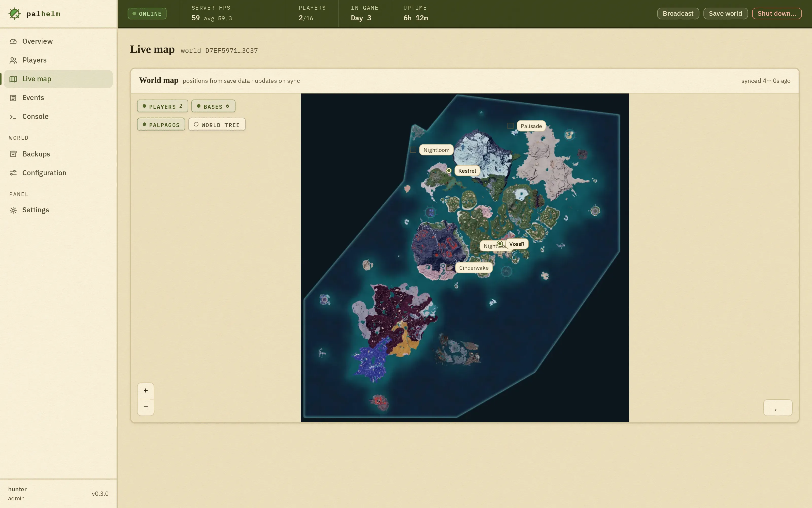
Task: Click the Live map folded-map icon
Action: pyautogui.click(x=13, y=79)
